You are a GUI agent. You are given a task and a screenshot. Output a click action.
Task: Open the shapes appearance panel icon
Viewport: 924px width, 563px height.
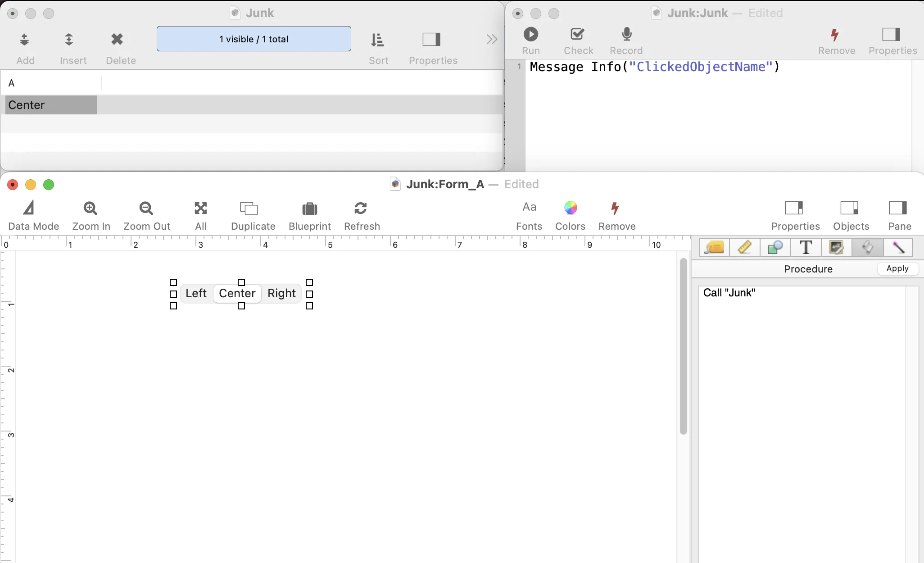[775, 247]
